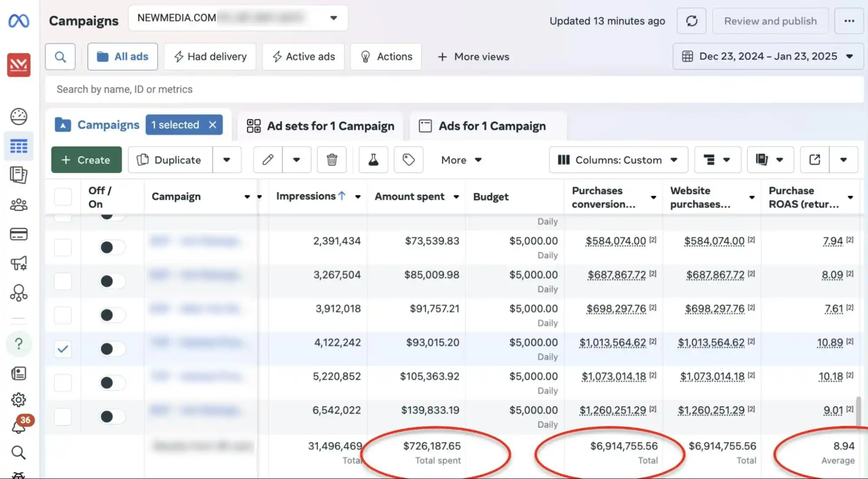Click the search by name, ID or metrics field
868x479 pixels.
click(454, 89)
